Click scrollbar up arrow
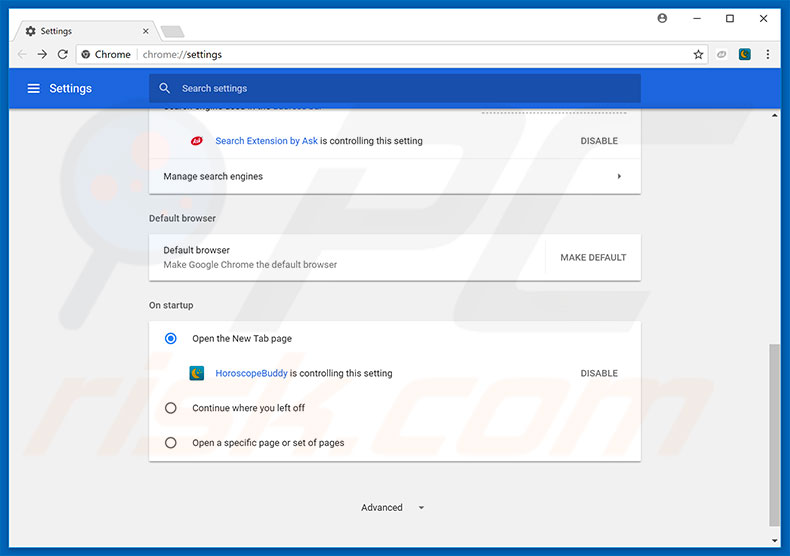 (x=774, y=116)
